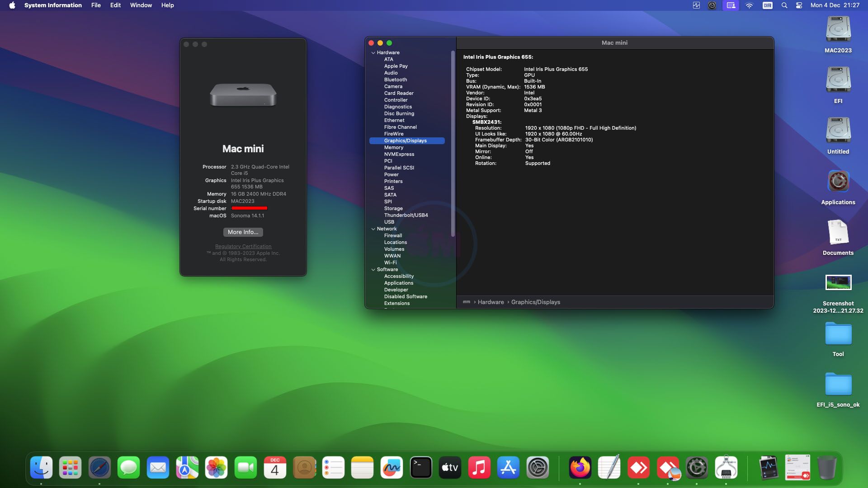This screenshot has width=868, height=488.
Task: Launch Freeform from the Dock
Action: pyautogui.click(x=392, y=468)
